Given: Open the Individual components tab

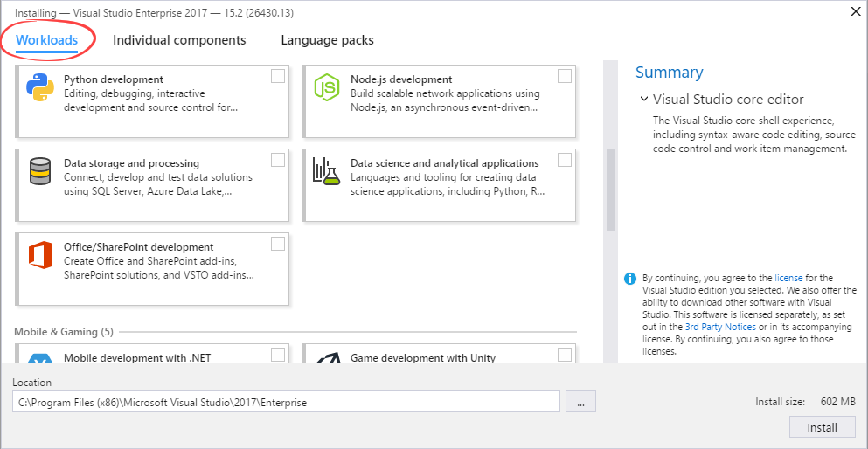Looking at the screenshot, I should click(179, 40).
